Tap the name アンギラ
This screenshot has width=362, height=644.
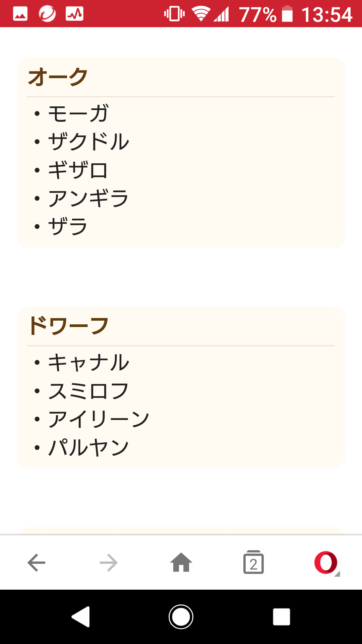pyautogui.click(x=89, y=198)
